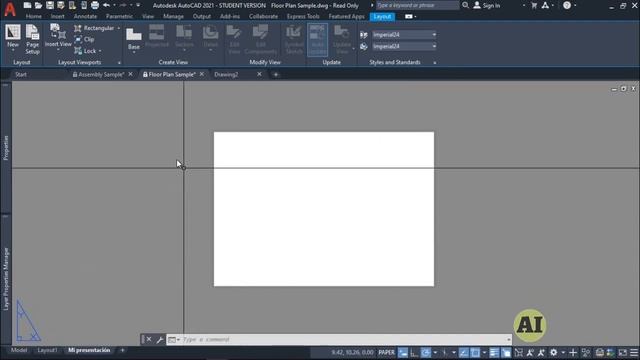Open a new drawing tab with plus
The image size is (640, 360).
(276, 75)
